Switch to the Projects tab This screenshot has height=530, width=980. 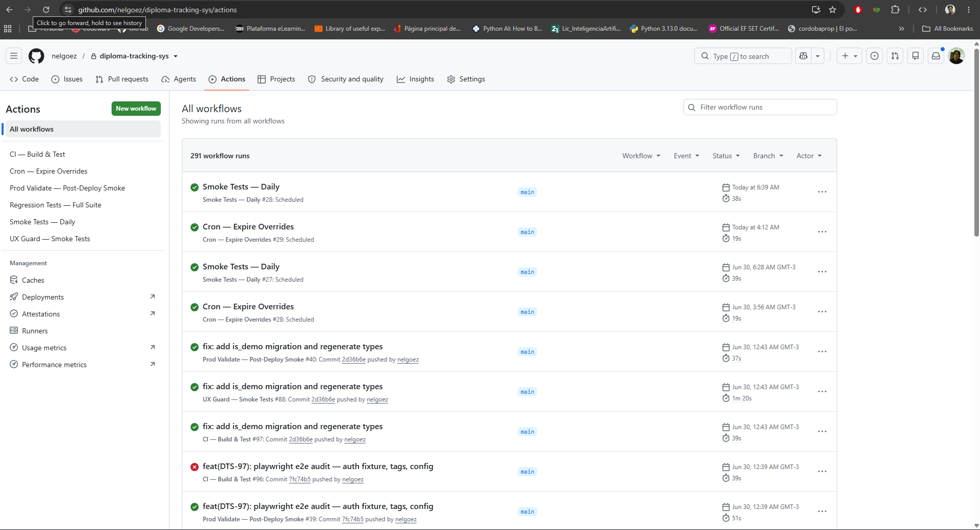pos(276,79)
